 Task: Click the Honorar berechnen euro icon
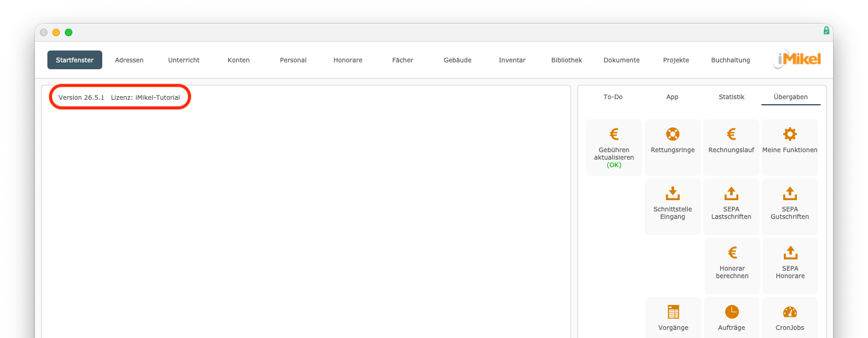[x=733, y=252]
